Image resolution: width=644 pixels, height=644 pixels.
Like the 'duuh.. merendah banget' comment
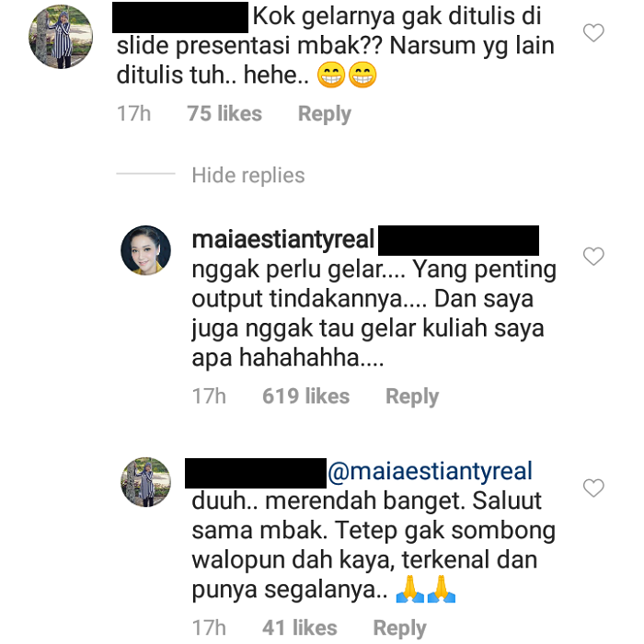click(x=593, y=488)
